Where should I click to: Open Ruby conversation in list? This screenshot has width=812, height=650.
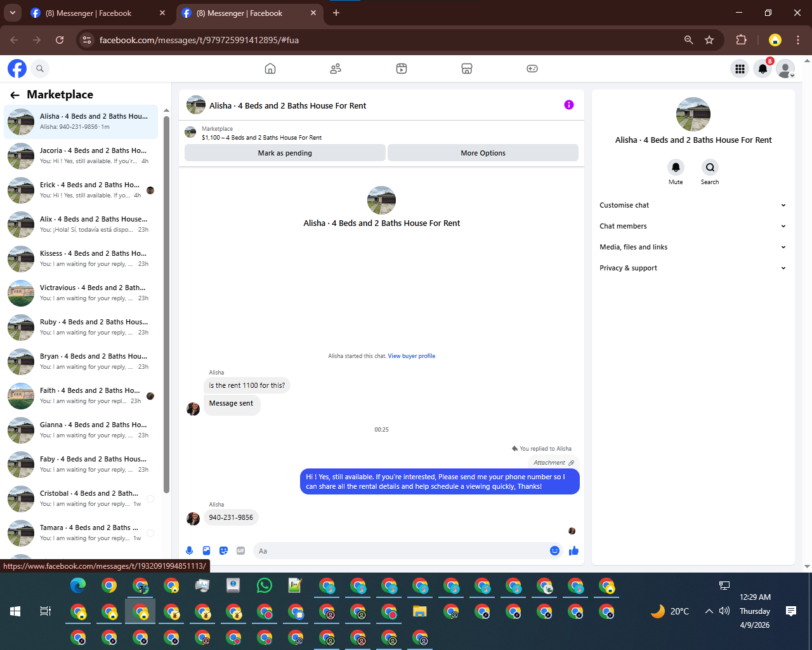(81, 327)
